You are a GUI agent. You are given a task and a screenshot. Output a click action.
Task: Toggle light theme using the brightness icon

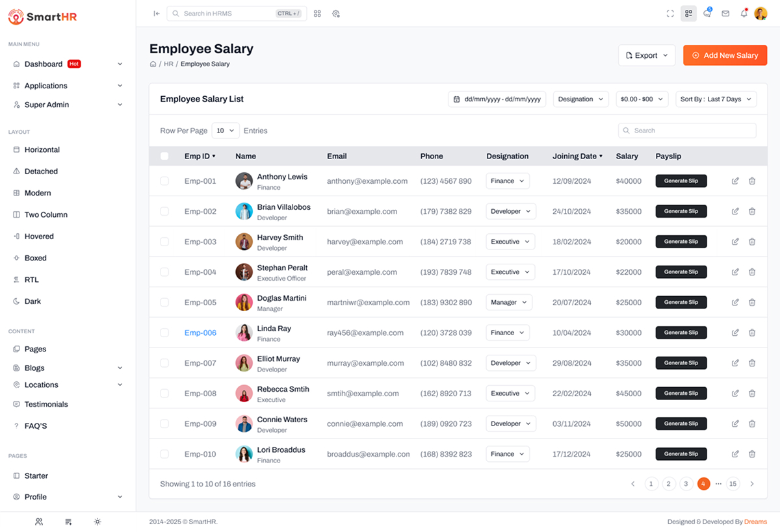97,522
